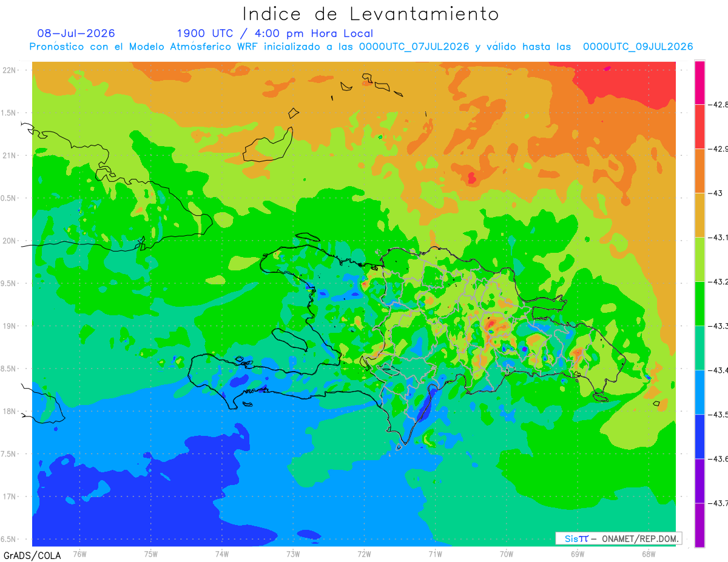Click the legend value "-43.3"

coord(718,326)
